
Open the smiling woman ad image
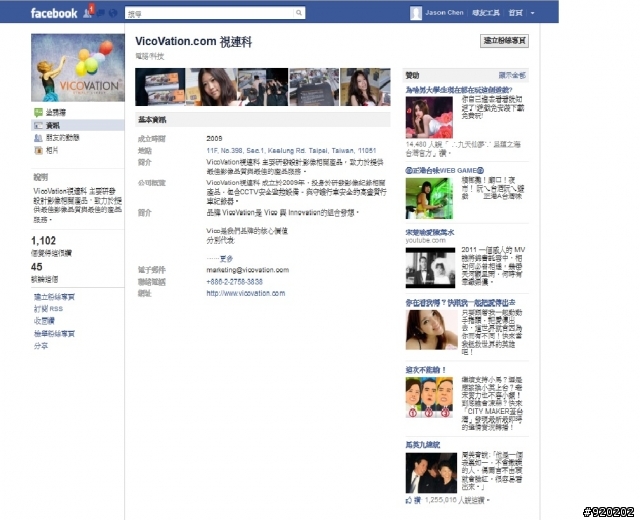(431, 330)
